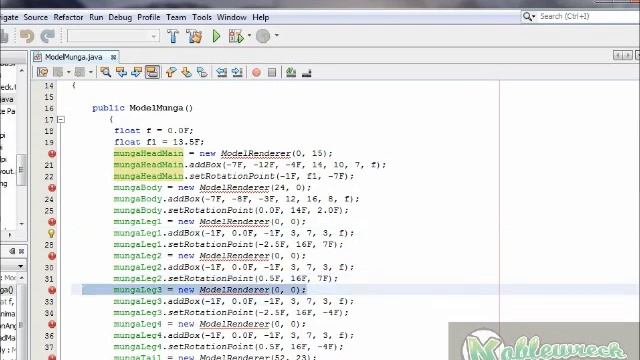
Task: Click mungaBody.setRotationPoint(0.0F, 14F, 2.0F) line
Action: [x=231, y=211]
